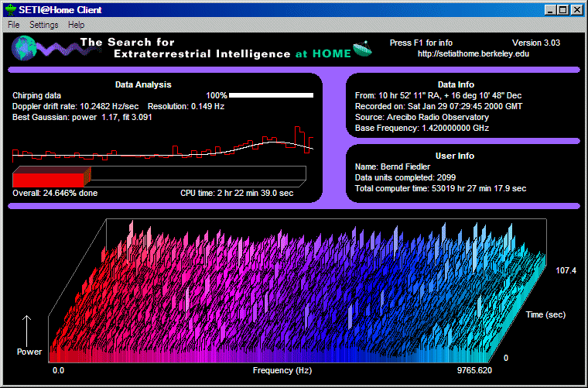Screen dimensions: 588x388
Task: Click the Best Gaussian fit graph
Action: (162, 144)
